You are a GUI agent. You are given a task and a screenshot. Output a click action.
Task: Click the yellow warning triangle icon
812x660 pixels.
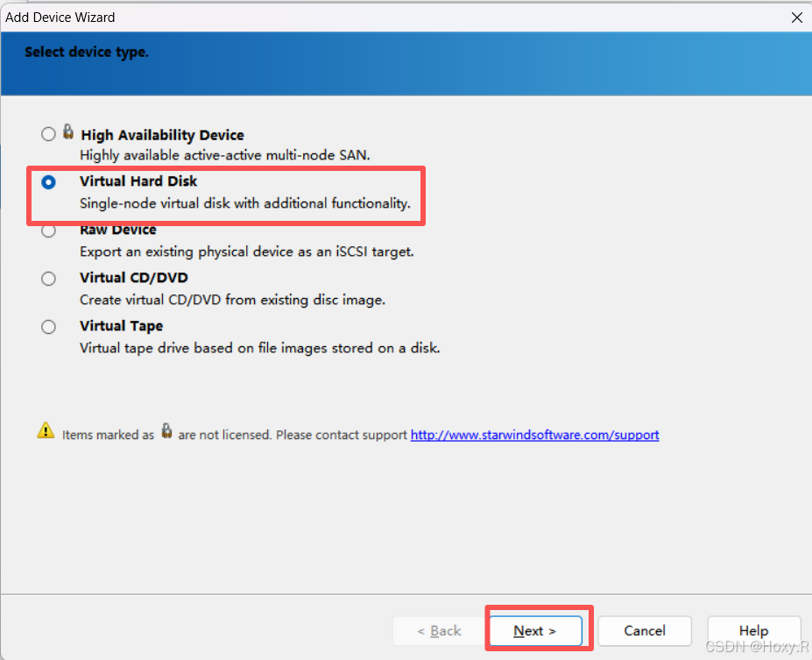coord(46,430)
